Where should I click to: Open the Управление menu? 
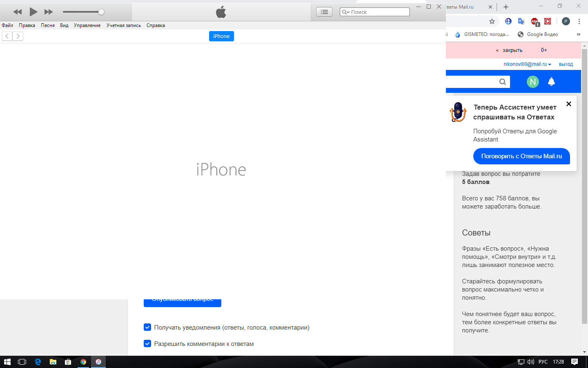[x=87, y=25]
